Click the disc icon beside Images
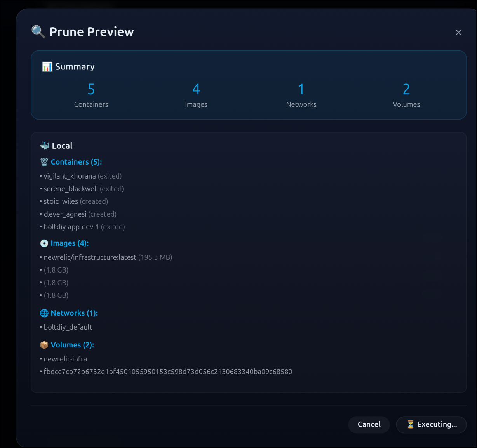This screenshot has height=448, width=477. (x=44, y=243)
